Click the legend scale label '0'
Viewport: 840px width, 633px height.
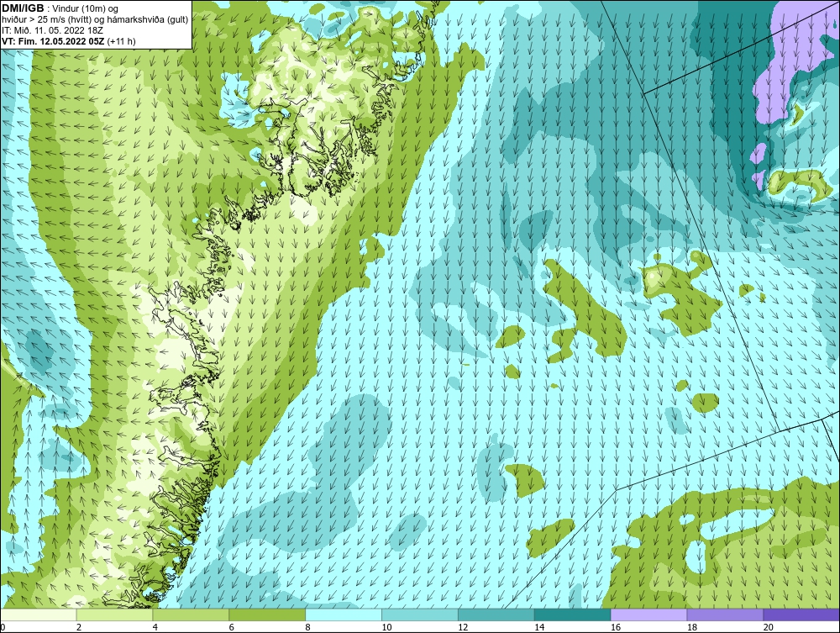pyautogui.click(x=3, y=627)
